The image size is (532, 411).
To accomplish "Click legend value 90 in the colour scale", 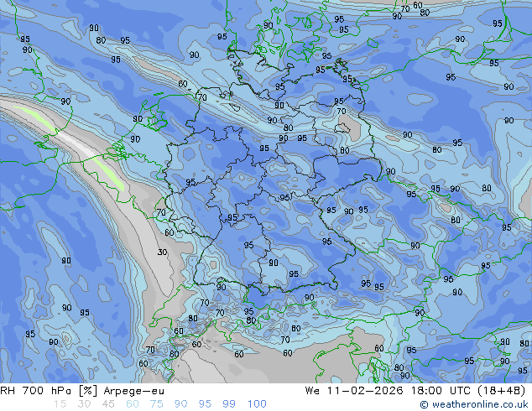I will click(180, 404).
